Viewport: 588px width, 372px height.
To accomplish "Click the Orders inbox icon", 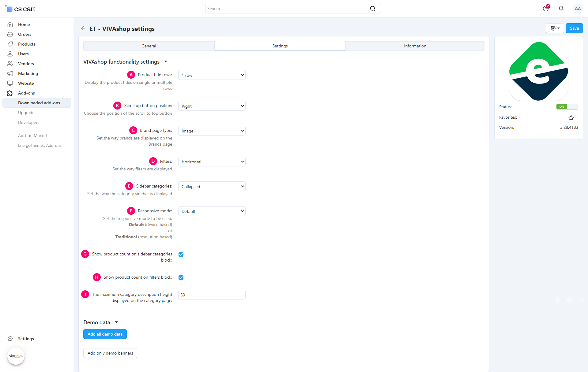I will click(x=10, y=34).
